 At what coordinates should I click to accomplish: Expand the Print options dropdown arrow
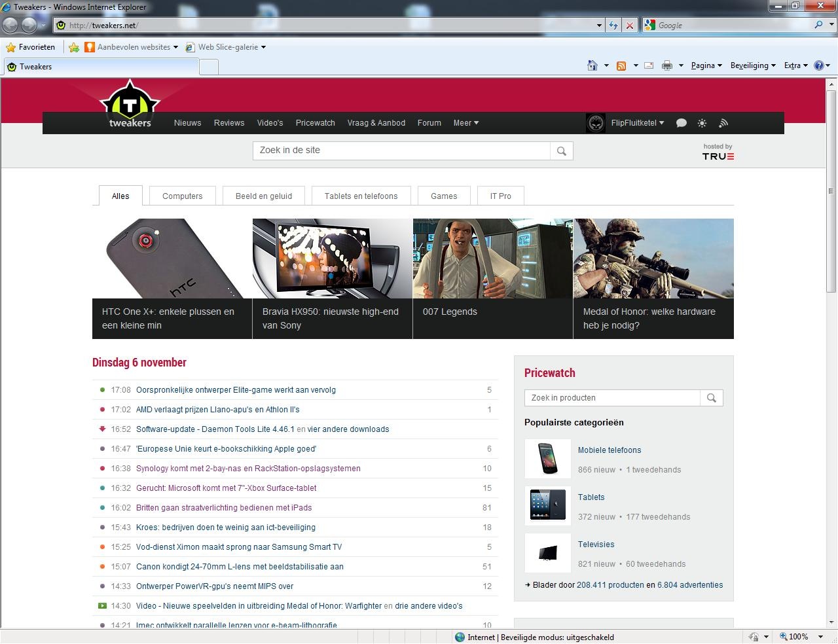[x=681, y=65]
